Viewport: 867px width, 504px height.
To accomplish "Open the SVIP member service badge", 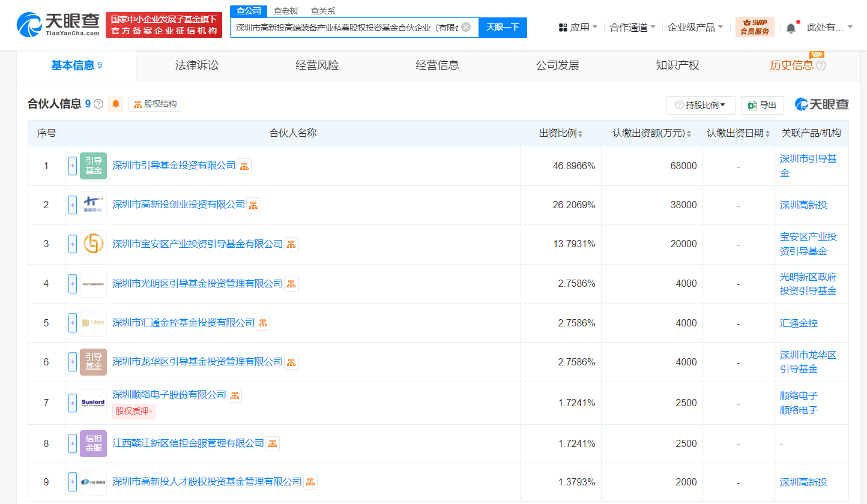I will pos(755,27).
